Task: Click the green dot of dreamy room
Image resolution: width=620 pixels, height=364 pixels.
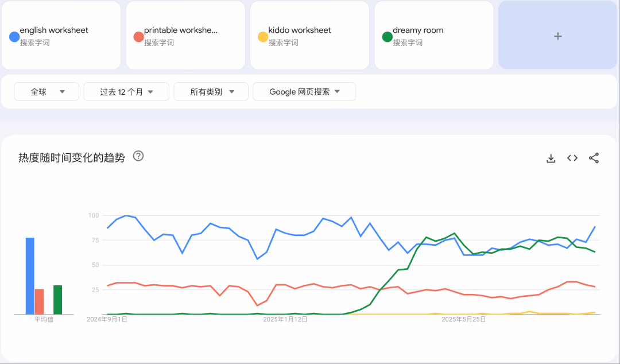Action: tap(387, 37)
